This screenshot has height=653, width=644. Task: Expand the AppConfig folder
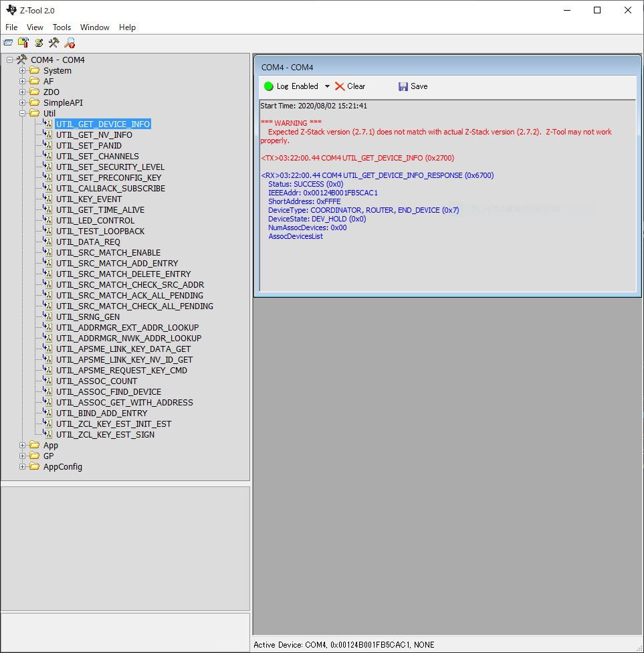pos(23,466)
